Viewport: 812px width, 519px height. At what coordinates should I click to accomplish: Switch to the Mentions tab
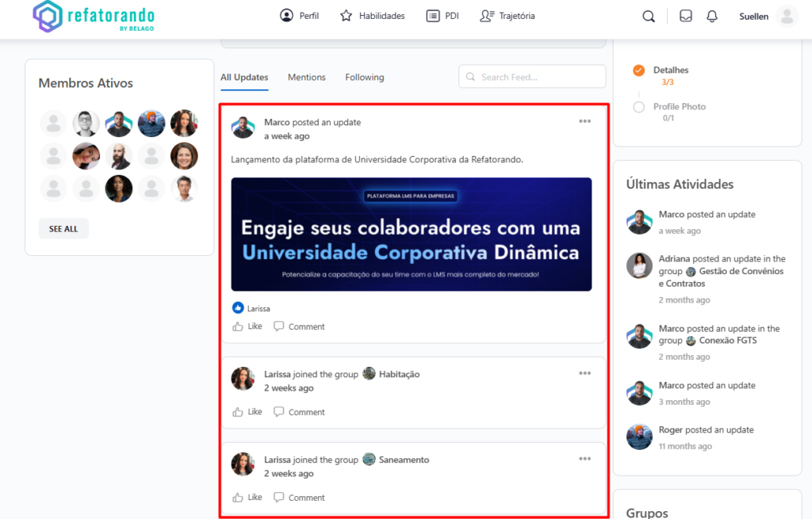306,78
